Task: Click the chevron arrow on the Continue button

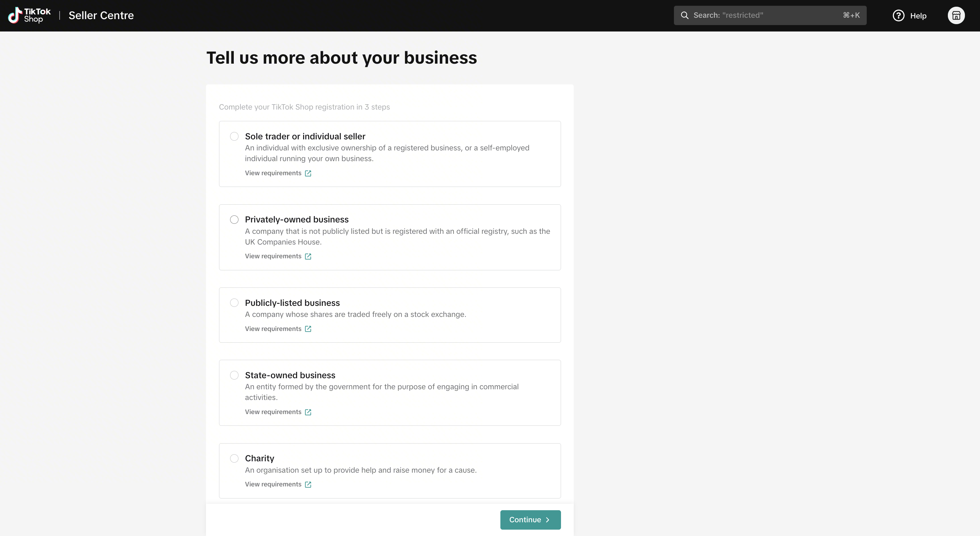Action: click(548, 520)
